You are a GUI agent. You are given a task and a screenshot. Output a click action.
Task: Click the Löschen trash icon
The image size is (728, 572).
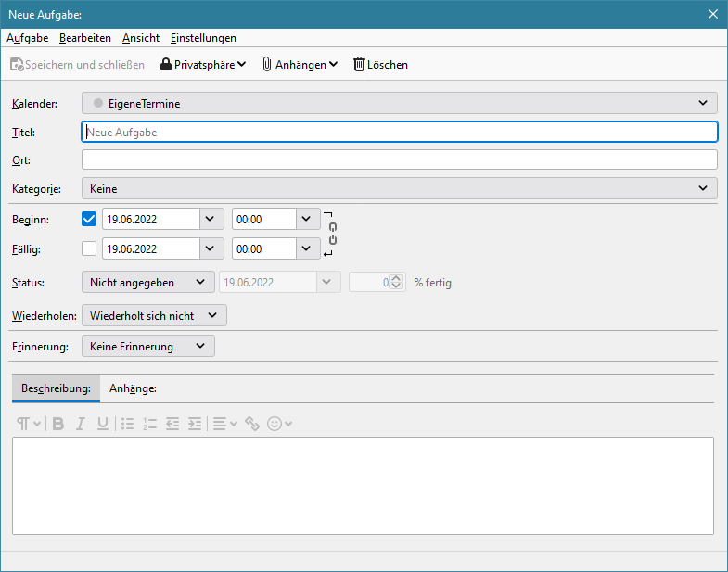pyautogui.click(x=359, y=65)
